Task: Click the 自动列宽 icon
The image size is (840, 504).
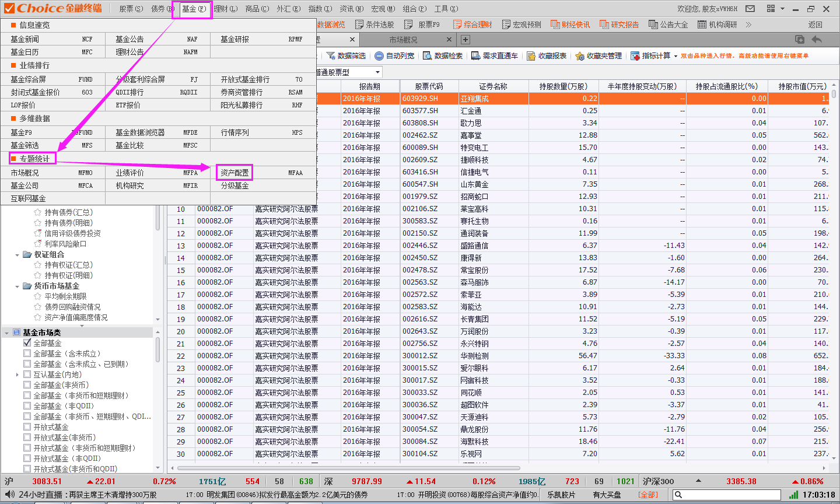Action: 379,56
